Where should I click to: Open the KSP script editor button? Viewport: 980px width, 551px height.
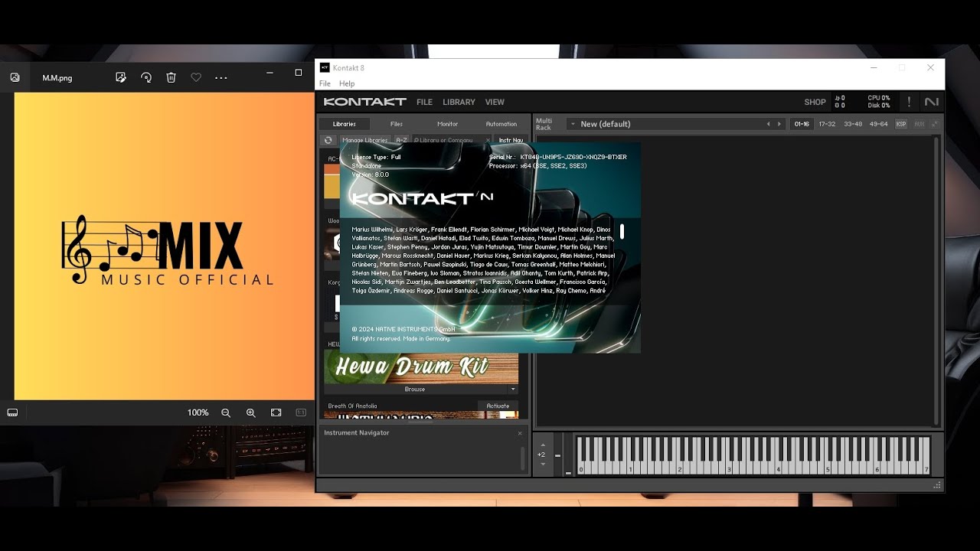(x=901, y=124)
